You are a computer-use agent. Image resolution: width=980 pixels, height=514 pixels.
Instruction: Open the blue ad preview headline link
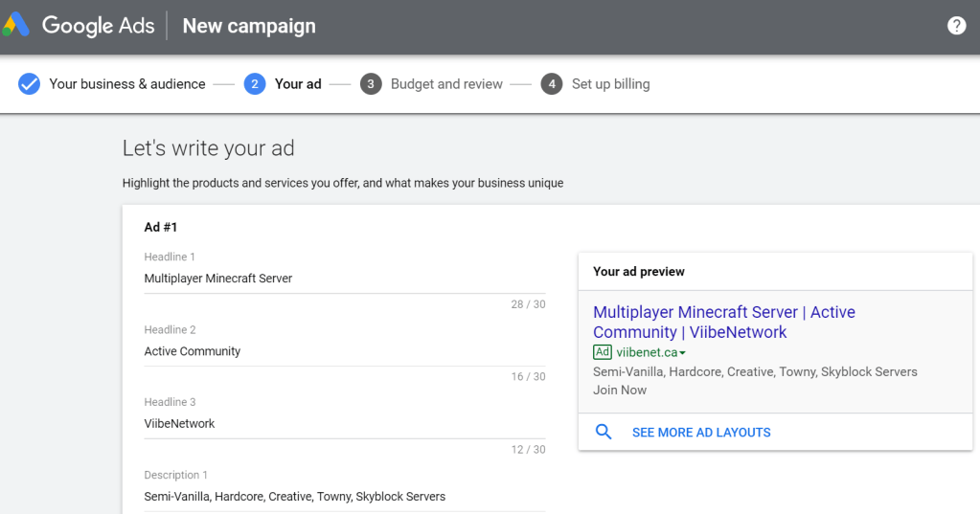point(723,323)
